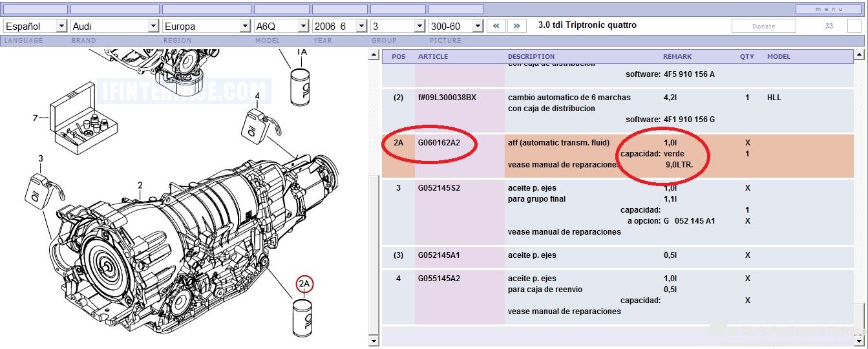Image resolution: width=868 pixels, height=349 pixels.
Task: Click 'para caja de reenvio' description
Action: pyautogui.click(x=545, y=289)
